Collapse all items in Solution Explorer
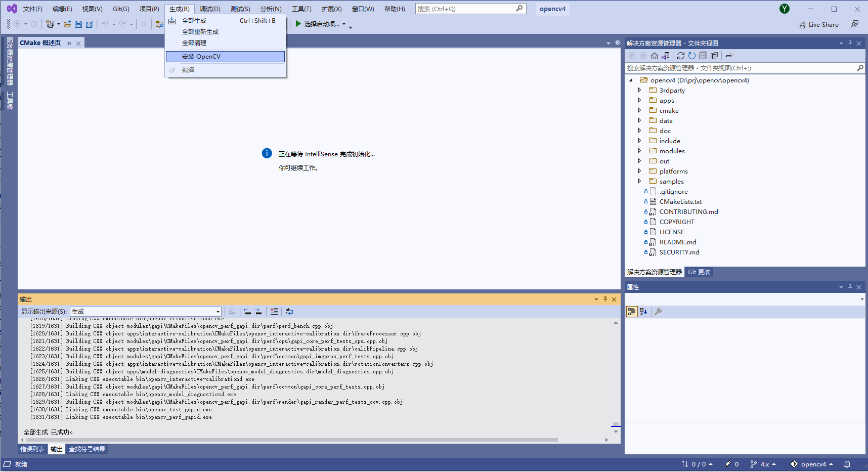The image size is (868, 472). [703, 56]
